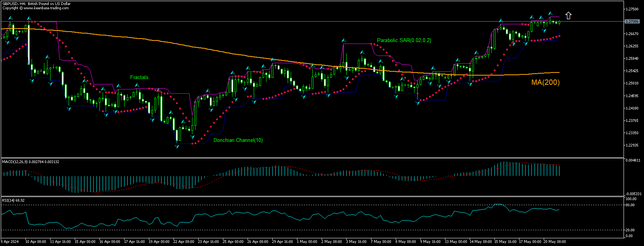644x246 pixels.
Task: Click the 29 Apr 16:00 time label
Action: click(x=283, y=242)
